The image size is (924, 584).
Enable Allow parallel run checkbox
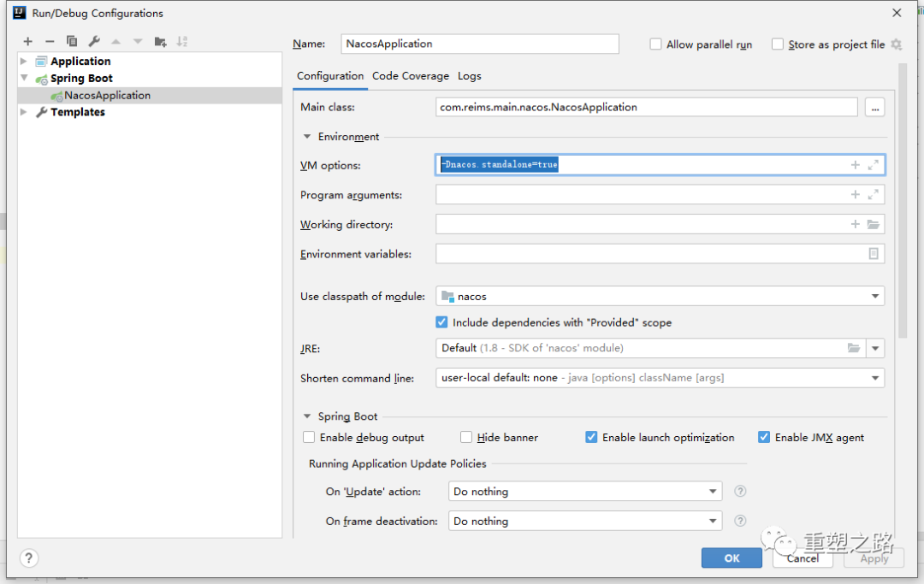coord(656,44)
